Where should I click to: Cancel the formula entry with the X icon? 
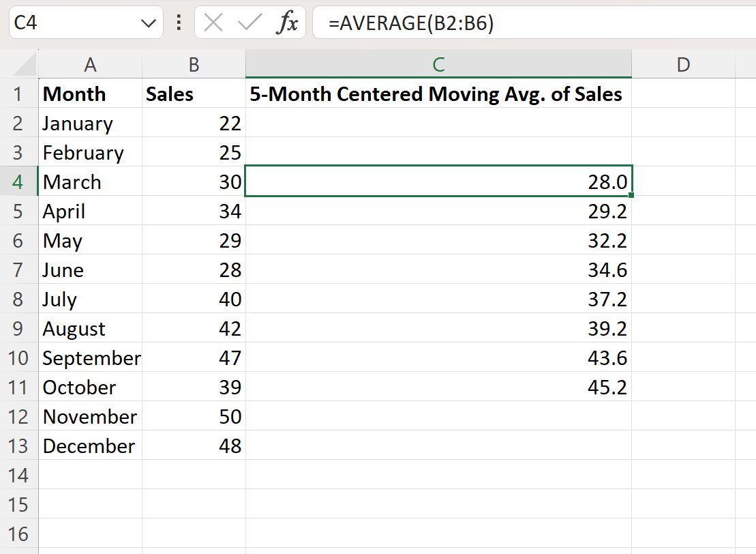click(213, 23)
